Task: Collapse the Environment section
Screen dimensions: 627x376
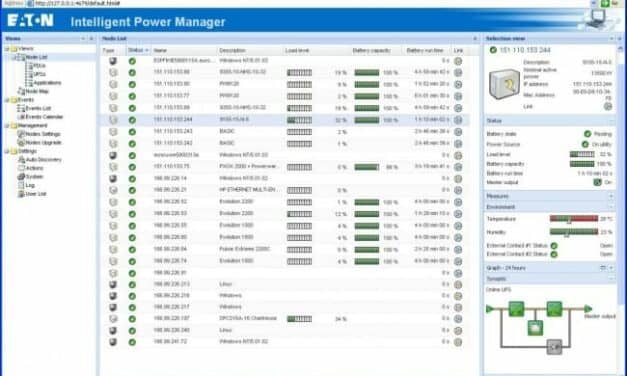Action: 611,207
